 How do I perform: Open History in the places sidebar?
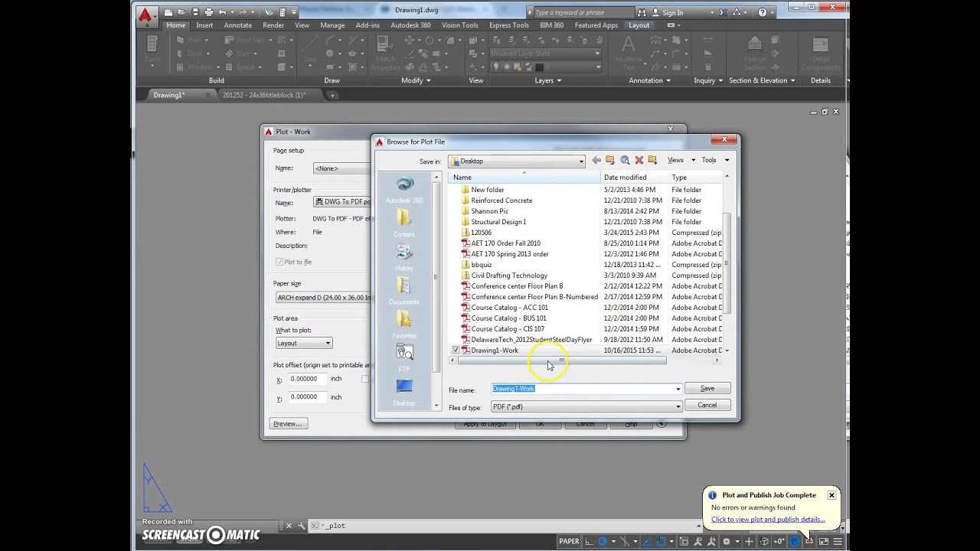pos(404,258)
